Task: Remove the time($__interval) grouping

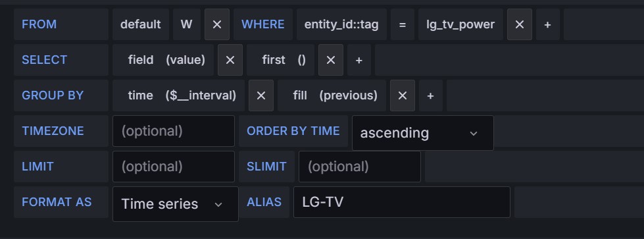Action: (x=260, y=95)
